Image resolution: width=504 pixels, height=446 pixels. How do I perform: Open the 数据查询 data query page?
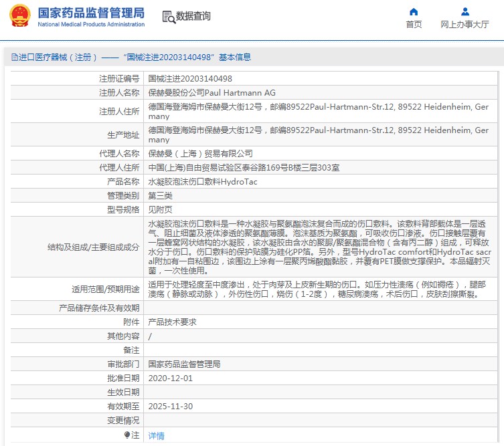193,16
